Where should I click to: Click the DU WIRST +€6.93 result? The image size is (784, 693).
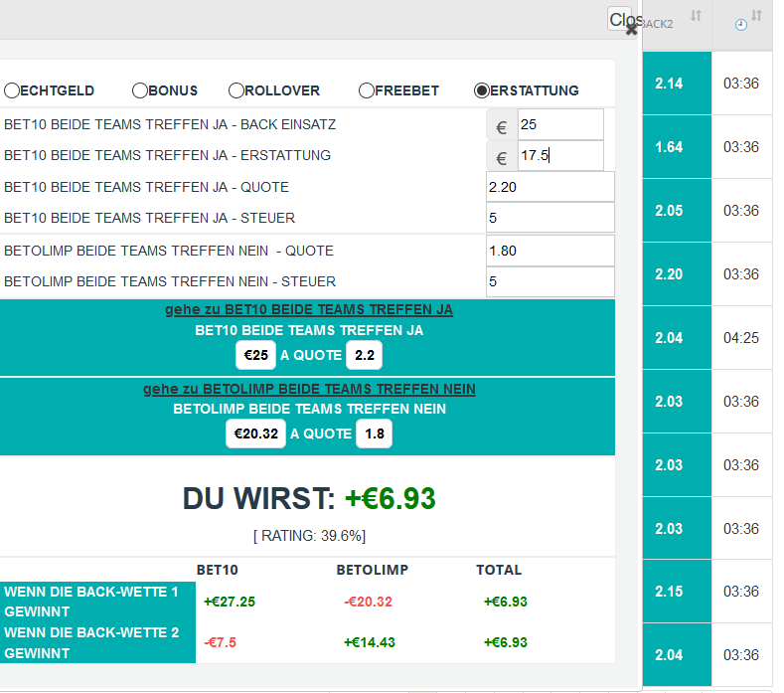click(x=309, y=498)
